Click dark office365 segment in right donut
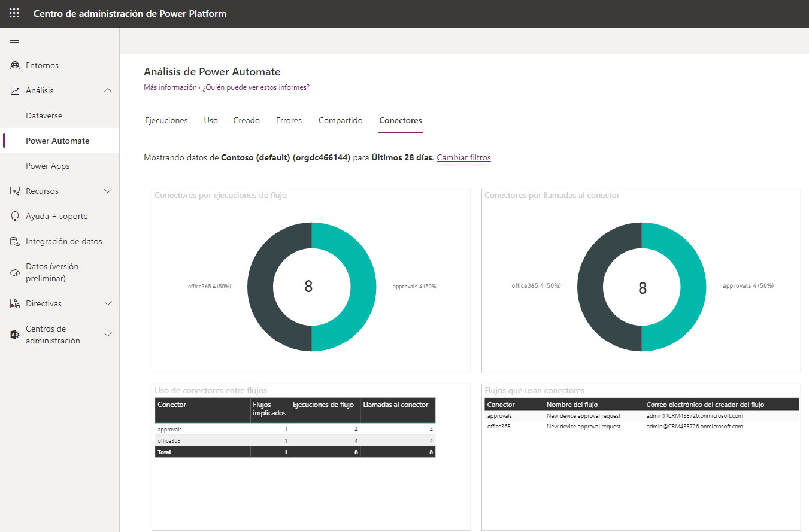 point(590,287)
